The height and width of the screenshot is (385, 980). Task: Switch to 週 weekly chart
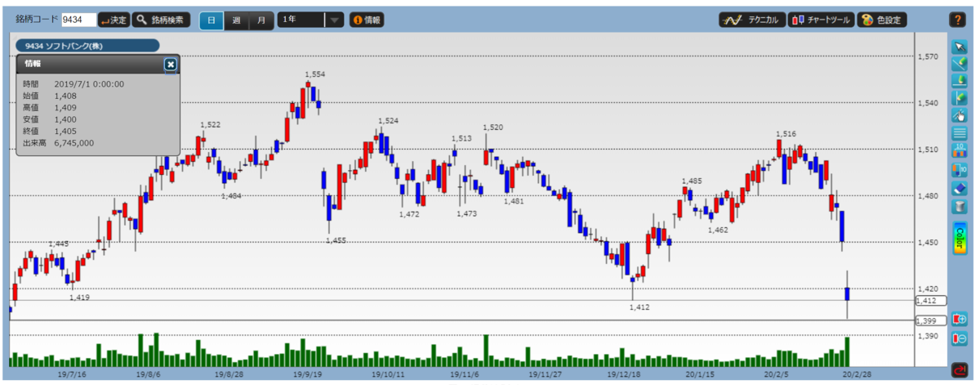click(x=236, y=20)
